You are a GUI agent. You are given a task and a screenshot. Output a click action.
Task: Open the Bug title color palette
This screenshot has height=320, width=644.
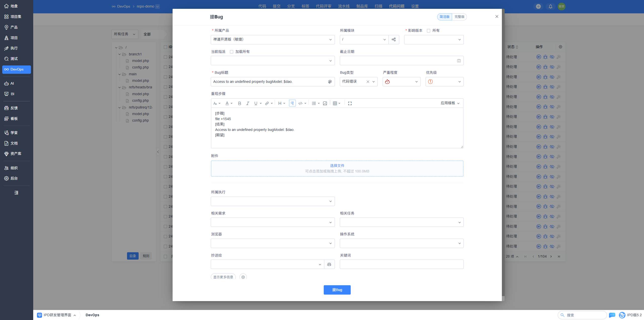click(x=330, y=82)
